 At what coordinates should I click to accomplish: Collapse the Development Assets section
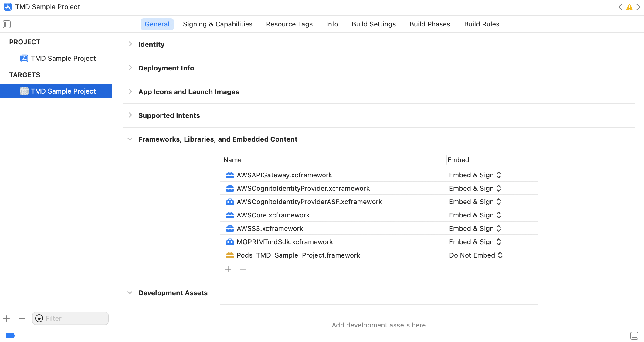pyautogui.click(x=130, y=293)
